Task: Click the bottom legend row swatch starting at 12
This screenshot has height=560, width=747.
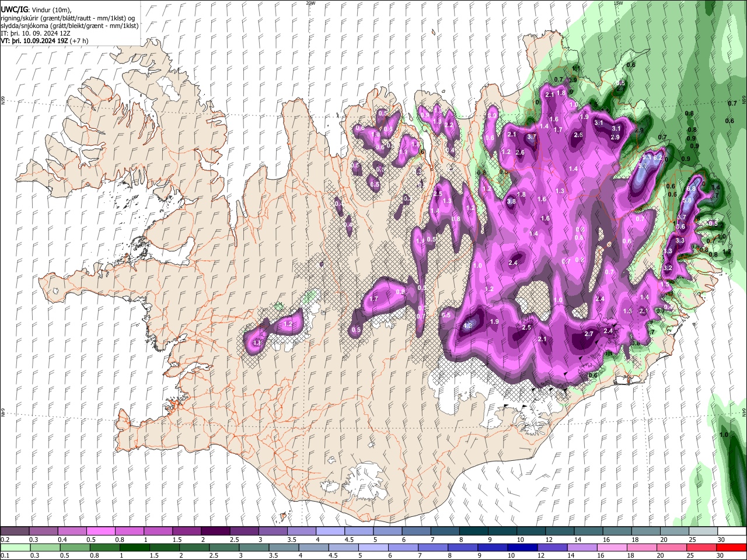Action: click(553, 548)
